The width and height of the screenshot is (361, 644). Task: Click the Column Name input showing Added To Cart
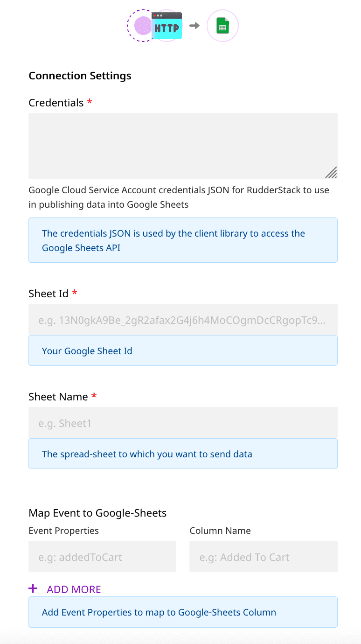(263, 556)
